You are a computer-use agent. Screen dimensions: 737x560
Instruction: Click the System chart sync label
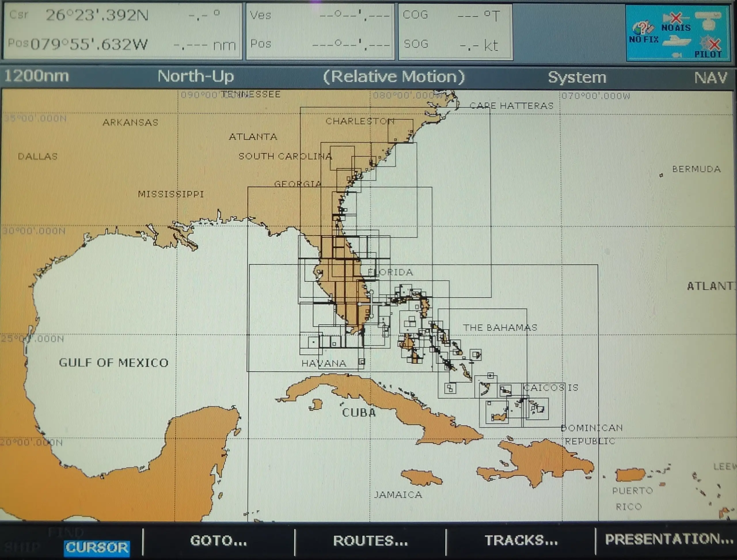[x=577, y=77]
